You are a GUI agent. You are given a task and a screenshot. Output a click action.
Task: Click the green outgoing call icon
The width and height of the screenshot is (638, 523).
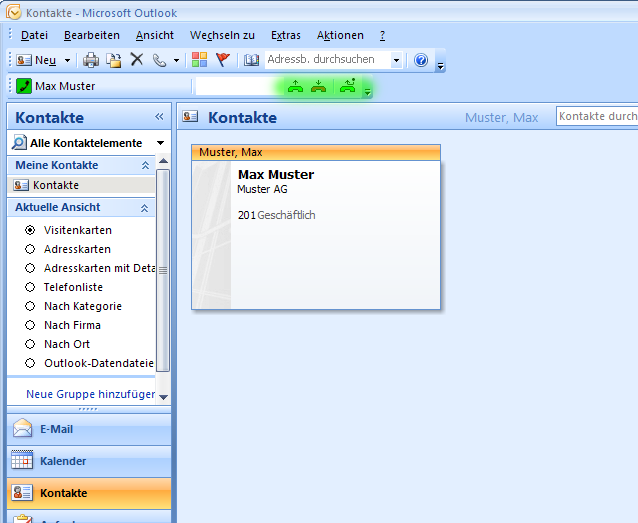[x=295, y=86]
